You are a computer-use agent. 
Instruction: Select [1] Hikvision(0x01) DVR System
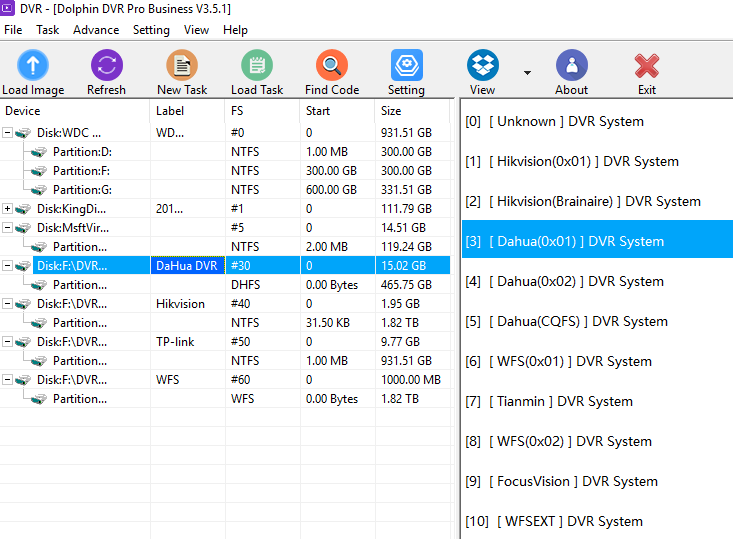597,162
